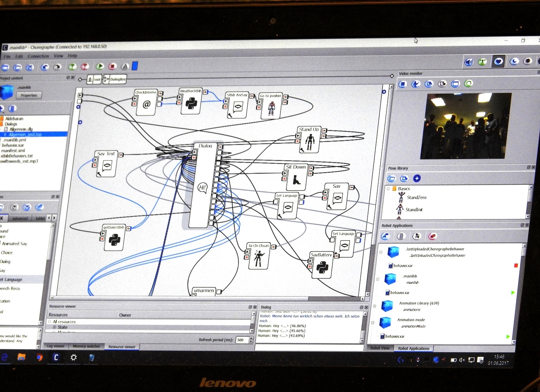Select manifest.xml in project files
Image resolution: width=540 pixels, height=392 pixels.
point(13,150)
